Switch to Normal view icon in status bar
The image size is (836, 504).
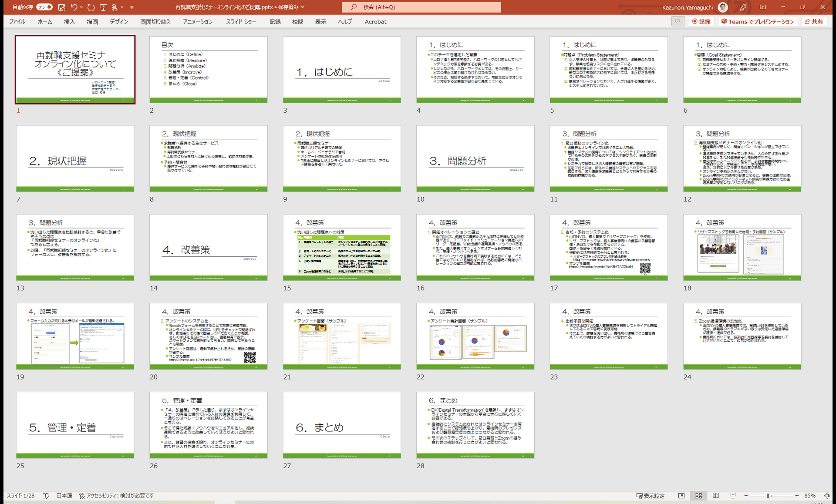[x=681, y=496]
